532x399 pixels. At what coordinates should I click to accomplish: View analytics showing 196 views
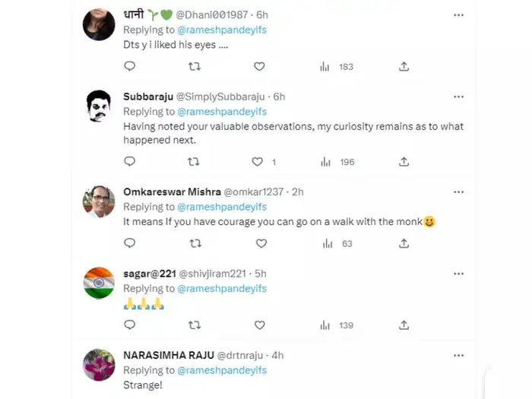point(339,162)
